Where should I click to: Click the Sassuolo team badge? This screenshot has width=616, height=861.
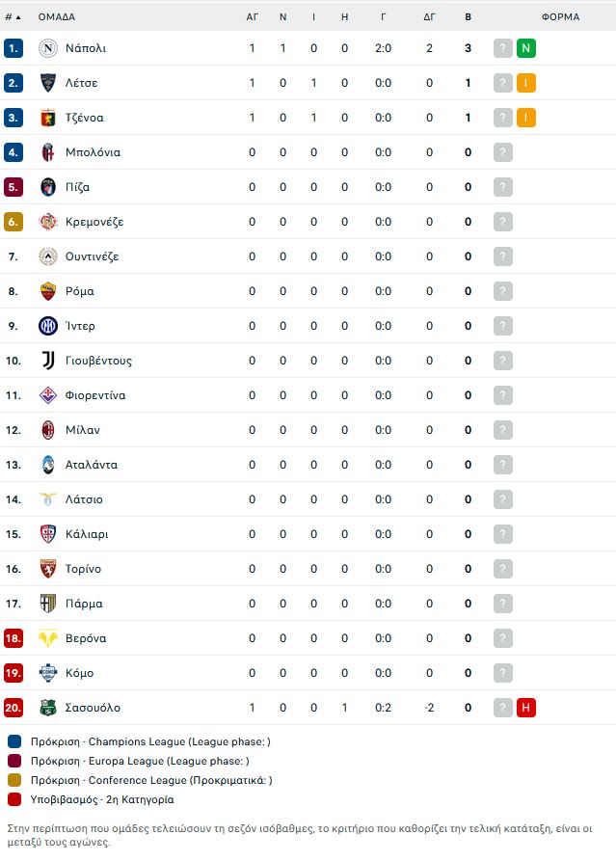pyautogui.click(x=48, y=708)
